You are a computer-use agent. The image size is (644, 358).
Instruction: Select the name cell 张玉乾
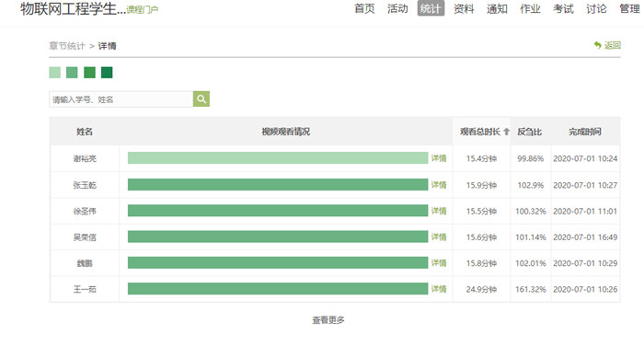85,185
